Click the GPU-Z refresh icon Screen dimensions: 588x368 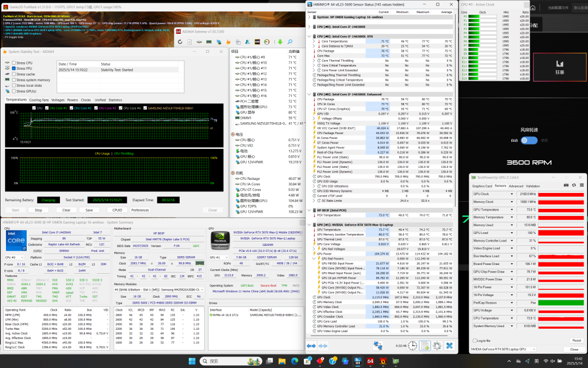coord(574,185)
